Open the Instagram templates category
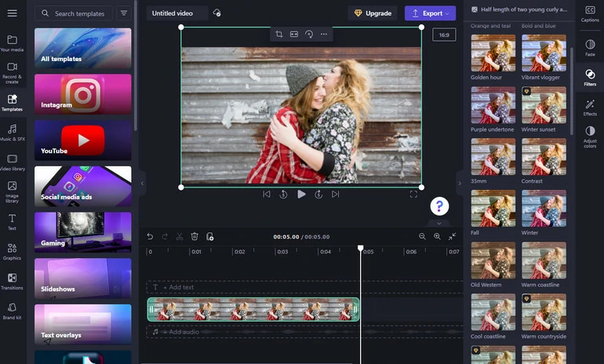 pos(83,94)
